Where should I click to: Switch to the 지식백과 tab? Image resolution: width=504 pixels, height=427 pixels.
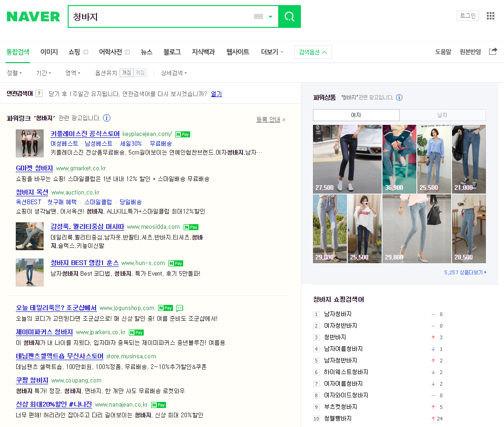pos(204,52)
